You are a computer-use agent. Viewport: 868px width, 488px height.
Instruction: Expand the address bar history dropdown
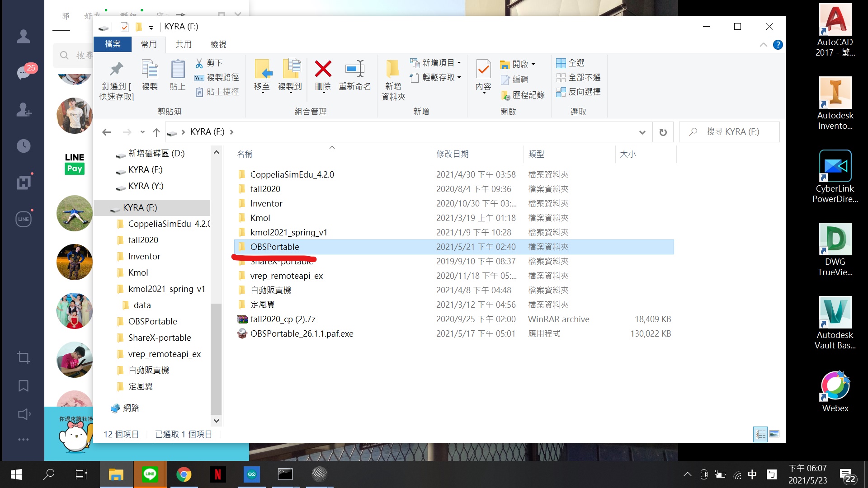coord(642,132)
